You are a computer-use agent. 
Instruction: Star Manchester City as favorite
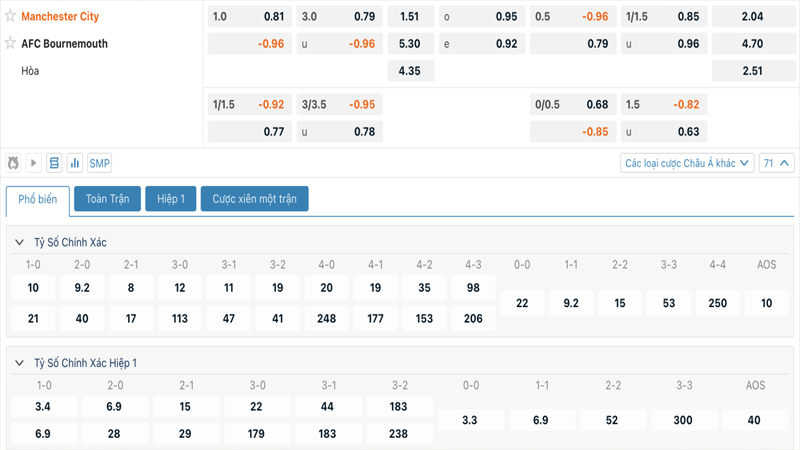[11, 17]
